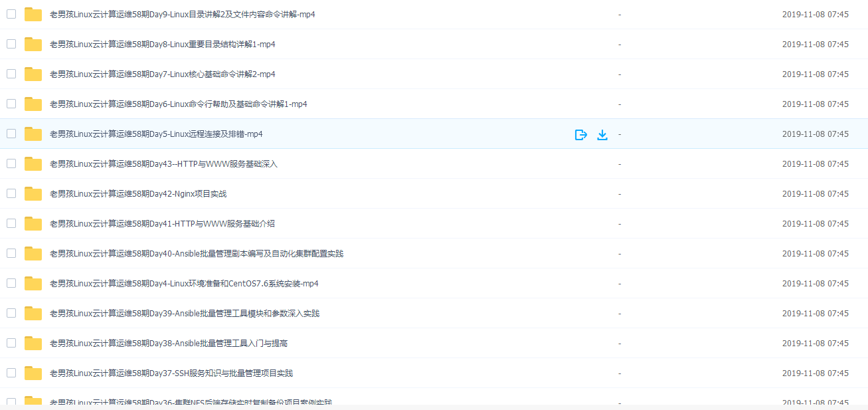Click the 2019-11-08 07:45 date in the Day39 row
Image resolution: width=868 pixels, height=410 pixels.
pos(816,313)
